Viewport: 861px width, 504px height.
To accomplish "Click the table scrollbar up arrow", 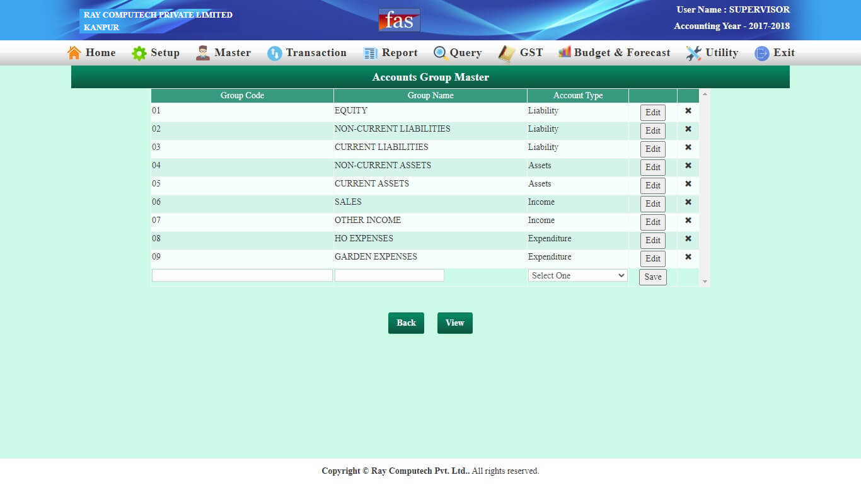I will [x=705, y=94].
